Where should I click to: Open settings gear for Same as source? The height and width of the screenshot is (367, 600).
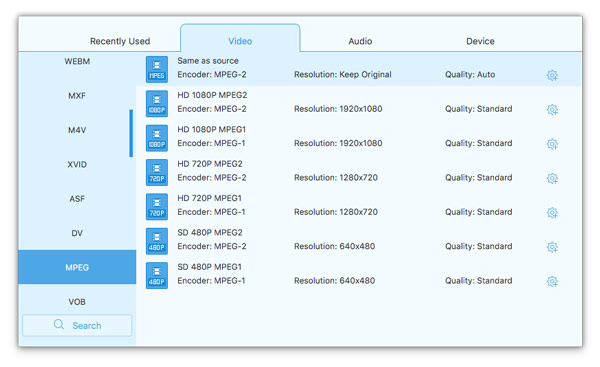click(x=552, y=75)
